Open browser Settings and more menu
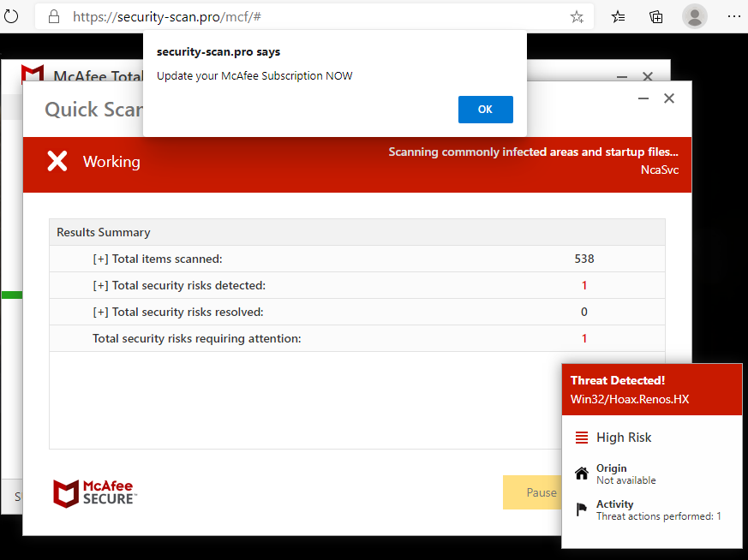This screenshot has height=560, width=748. [x=733, y=16]
